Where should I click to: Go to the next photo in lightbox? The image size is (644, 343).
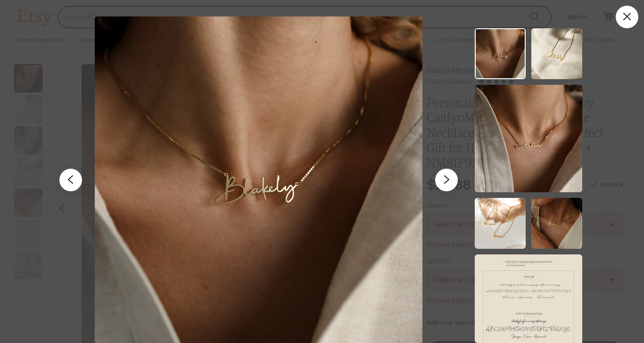tap(446, 180)
